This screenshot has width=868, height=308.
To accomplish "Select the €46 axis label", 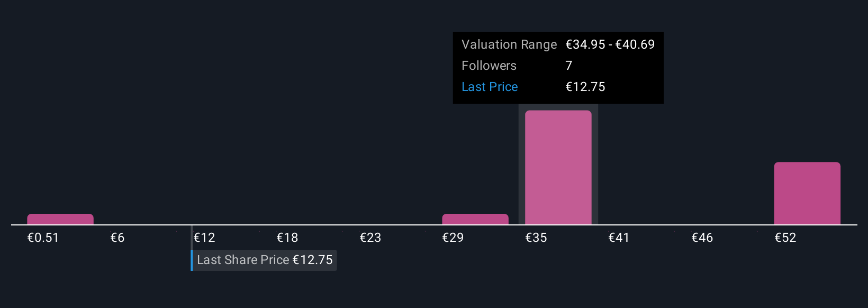I will 702,238.
